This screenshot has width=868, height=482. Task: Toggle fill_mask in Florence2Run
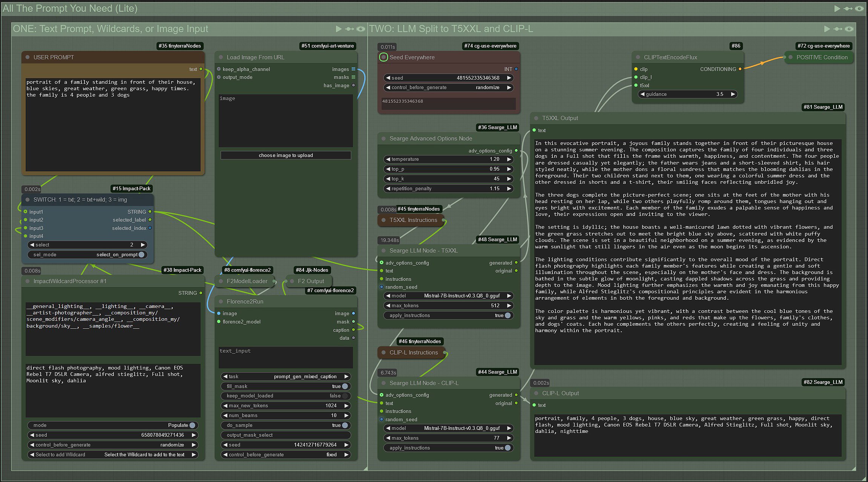coord(345,386)
